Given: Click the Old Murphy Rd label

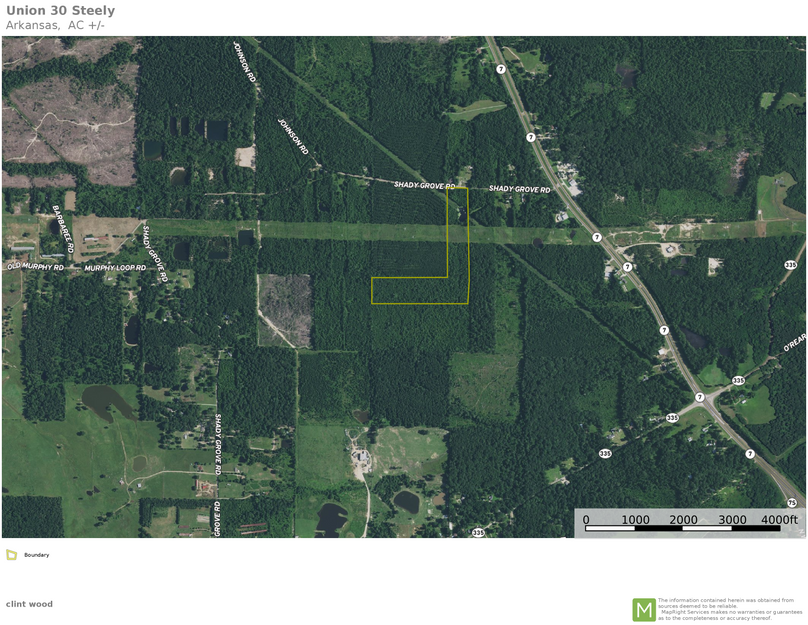Looking at the screenshot, I should [x=35, y=268].
